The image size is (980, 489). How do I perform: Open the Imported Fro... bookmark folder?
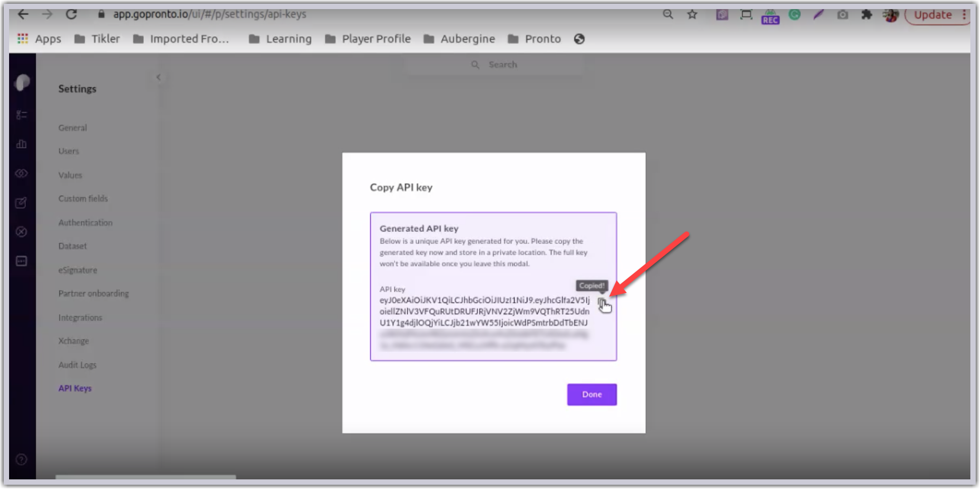(181, 39)
